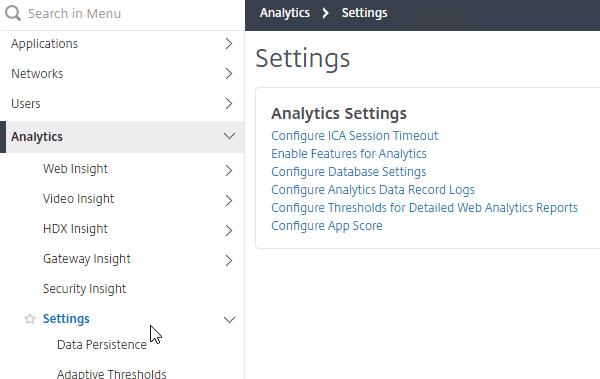Open Configure App Score link
The height and width of the screenshot is (379, 600).
[327, 226]
